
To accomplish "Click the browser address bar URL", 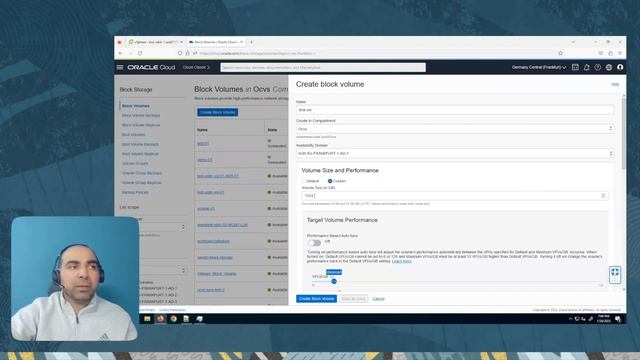I will tap(258, 53).
